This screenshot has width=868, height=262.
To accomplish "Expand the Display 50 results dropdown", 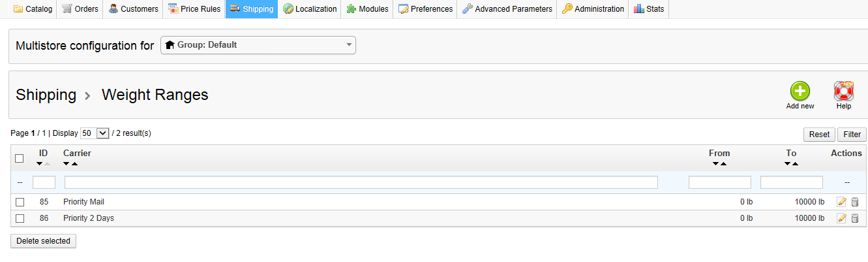I will point(94,133).
